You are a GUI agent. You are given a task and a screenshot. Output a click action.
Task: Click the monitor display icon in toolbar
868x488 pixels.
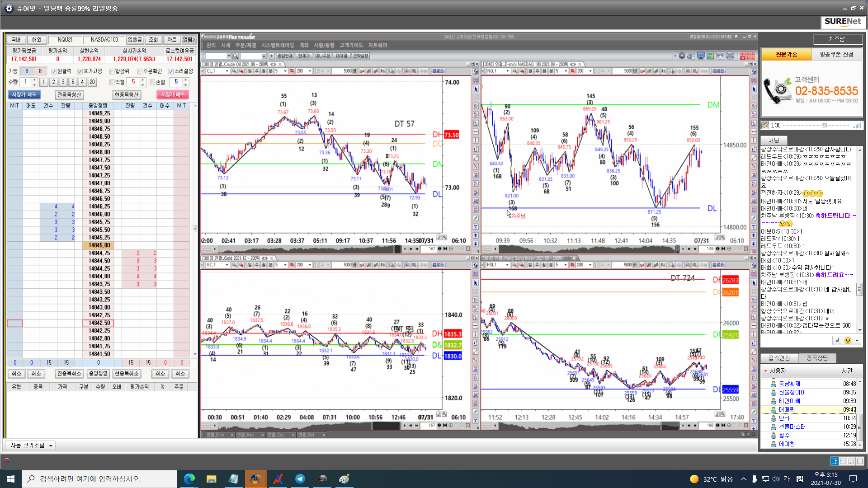[701, 56]
